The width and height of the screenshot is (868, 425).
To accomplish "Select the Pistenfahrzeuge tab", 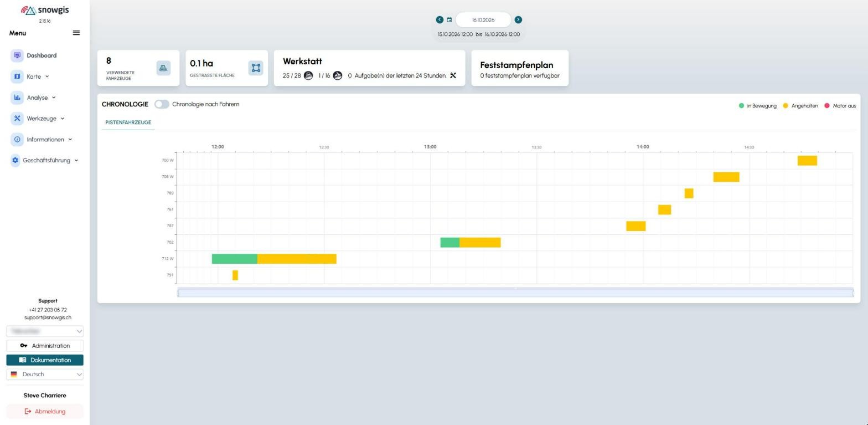I will [x=128, y=122].
